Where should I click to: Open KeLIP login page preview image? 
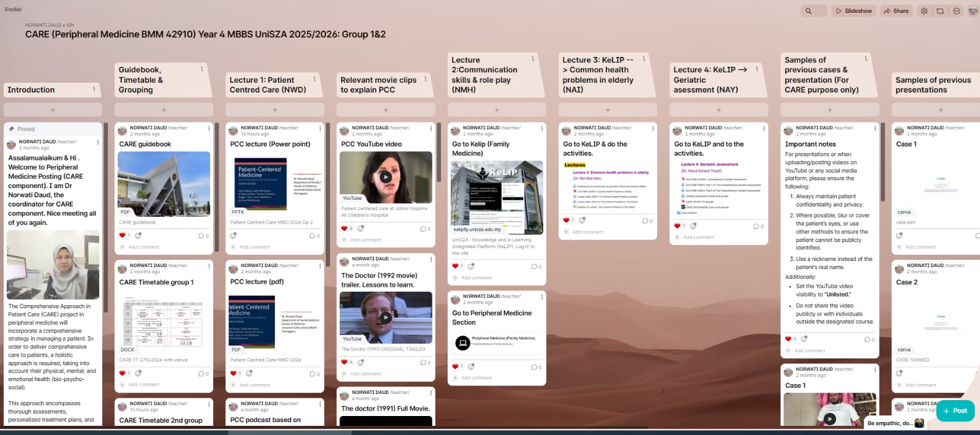(x=497, y=197)
